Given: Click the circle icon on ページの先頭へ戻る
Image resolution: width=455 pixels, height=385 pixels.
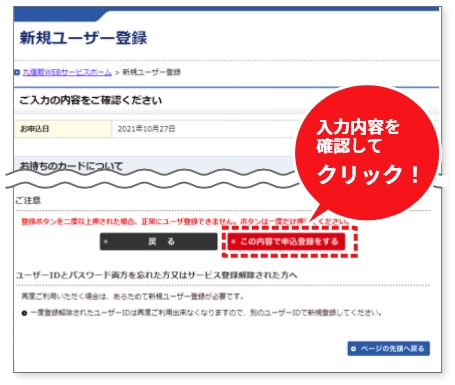Looking at the screenshot, I should [x=354, y=349].
